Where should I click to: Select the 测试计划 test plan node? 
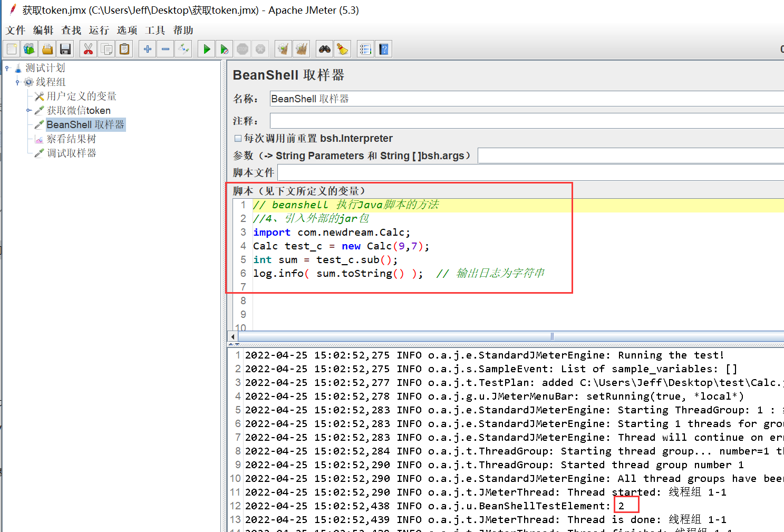tap(45, 68)
